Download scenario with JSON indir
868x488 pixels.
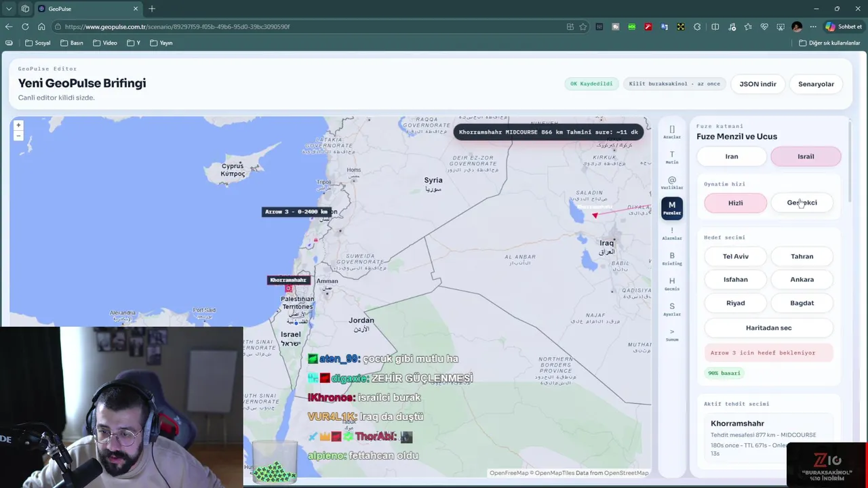(757, 84)
